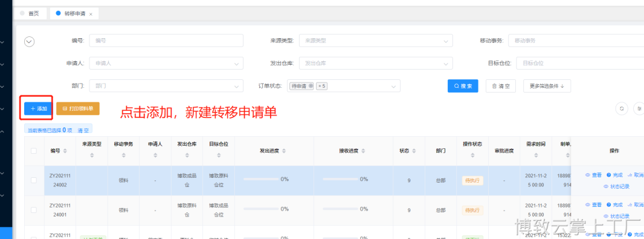View details of order ZY20211124001
644x239 pixels.
pos(593,205)
